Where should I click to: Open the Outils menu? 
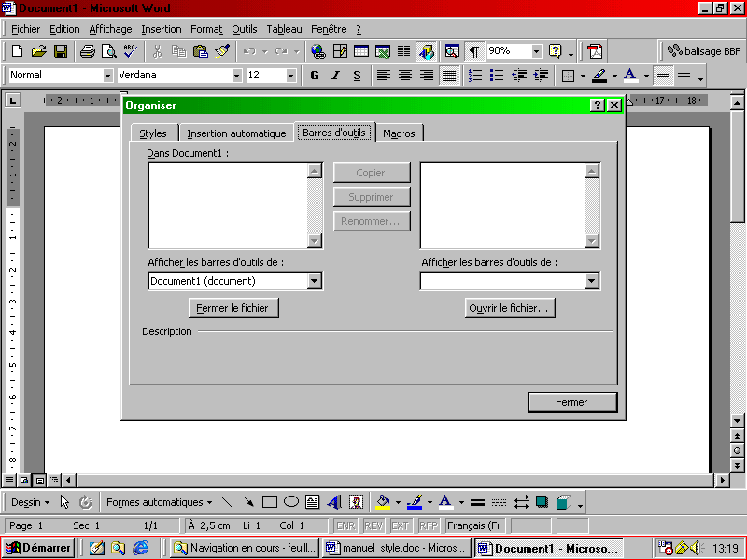[x=245, y=29]
